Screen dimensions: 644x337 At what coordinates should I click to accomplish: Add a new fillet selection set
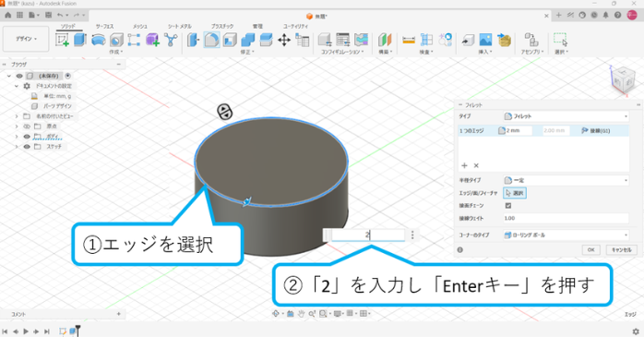coord(464,165)
